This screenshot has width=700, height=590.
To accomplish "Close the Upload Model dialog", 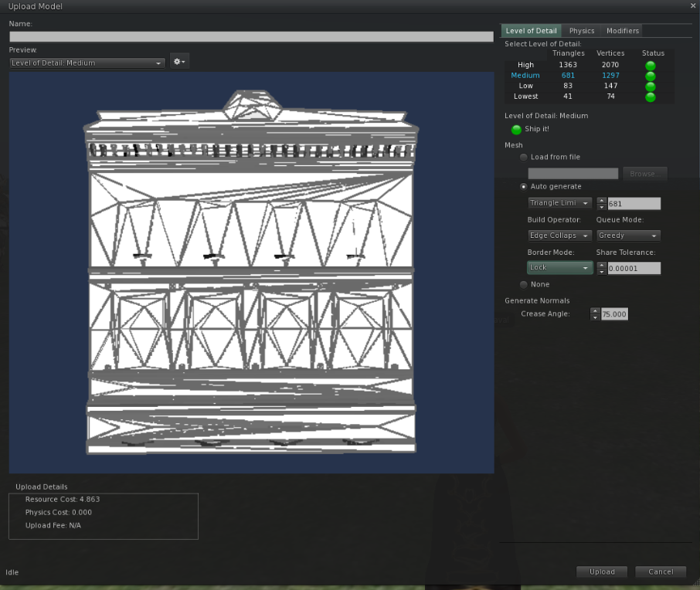I will coord(692,6).
